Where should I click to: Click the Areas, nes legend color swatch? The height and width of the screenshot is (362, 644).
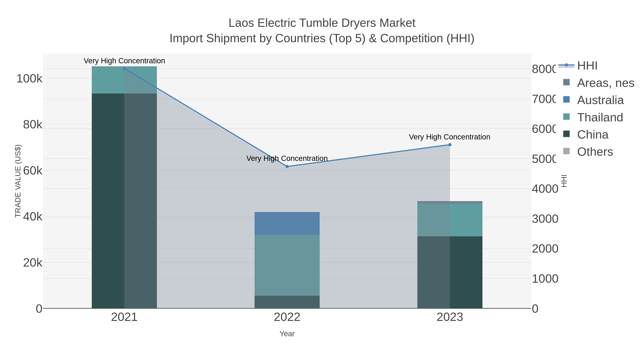(566, 82)
